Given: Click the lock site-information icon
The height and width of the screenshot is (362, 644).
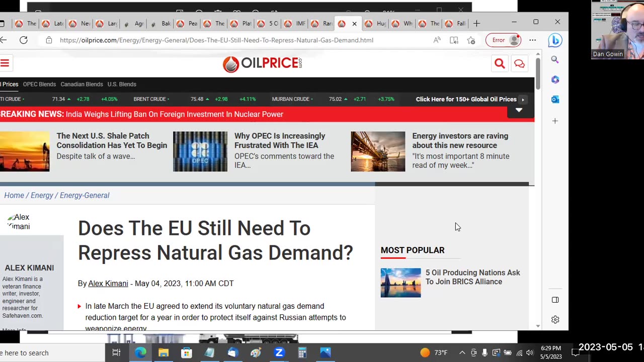Looking at the screenshot, I should click(49, 40).
